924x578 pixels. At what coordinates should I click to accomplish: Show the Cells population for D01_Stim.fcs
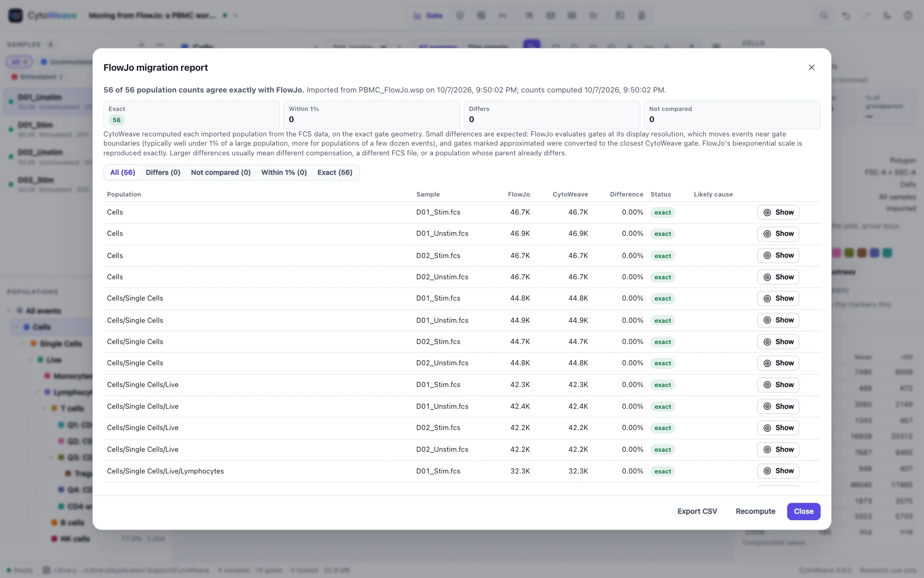778,212
